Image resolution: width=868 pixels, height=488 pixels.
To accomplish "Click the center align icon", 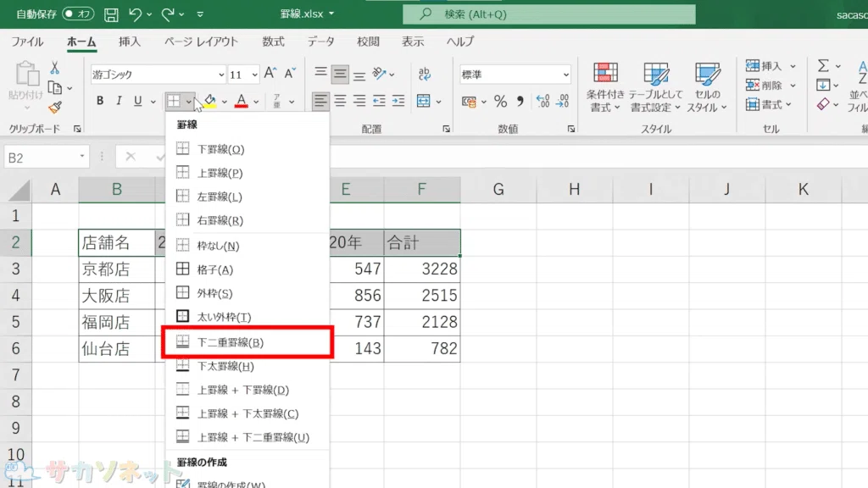I will pos(340,101).
